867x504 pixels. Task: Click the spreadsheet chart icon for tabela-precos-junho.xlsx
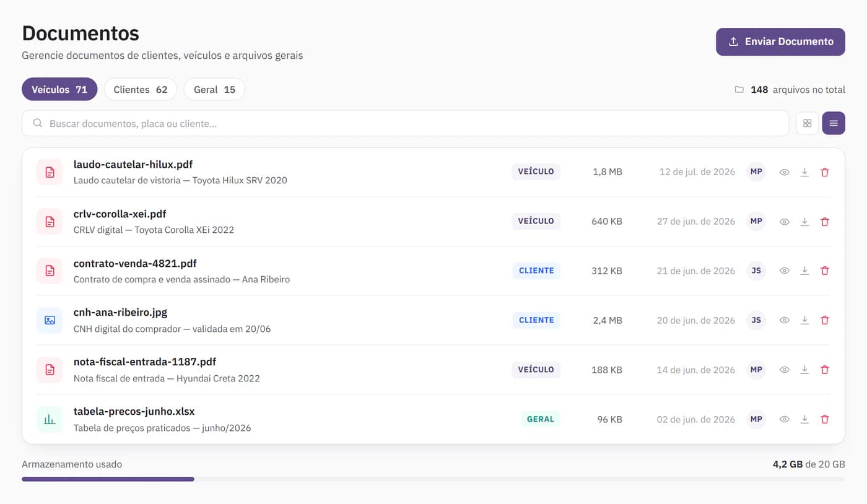pyautogui.click(x=50, y=419)
